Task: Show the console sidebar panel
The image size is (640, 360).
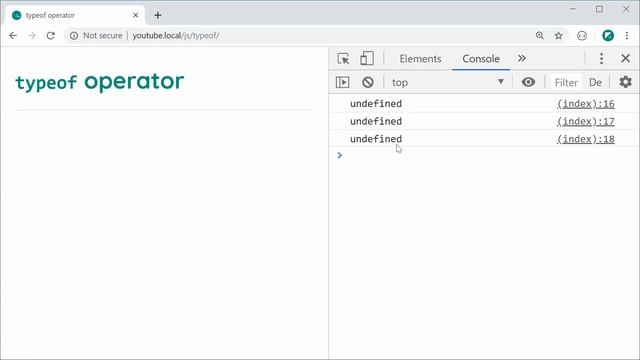Action: click(x=342, y=82)
